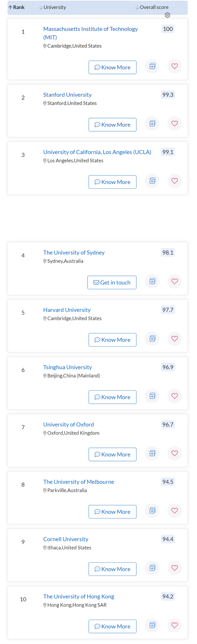Click the compare icon for University of Melbourne
This screenshot has width=197, height=644.
152,510
